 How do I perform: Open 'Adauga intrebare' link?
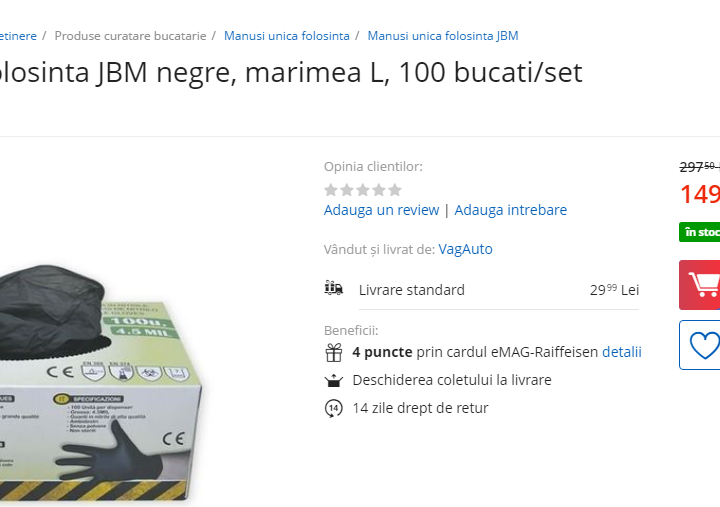click(x=511, y=210)
